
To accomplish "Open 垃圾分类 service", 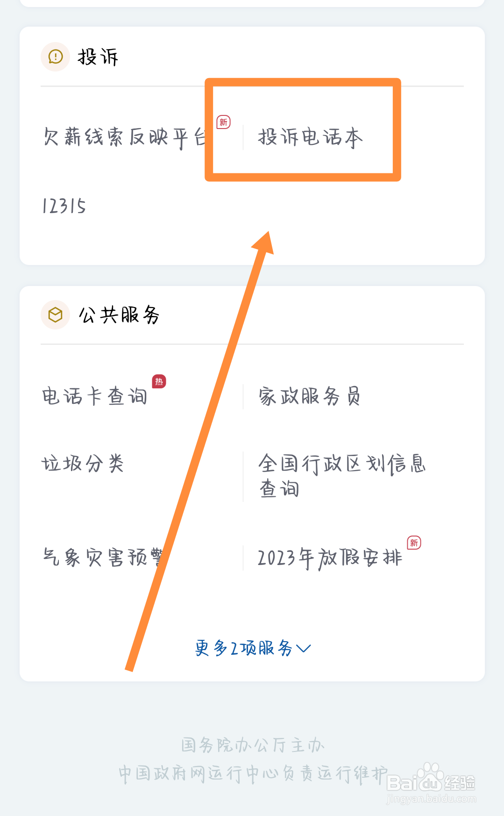I will pyautogui.click(x=83, y=464).
